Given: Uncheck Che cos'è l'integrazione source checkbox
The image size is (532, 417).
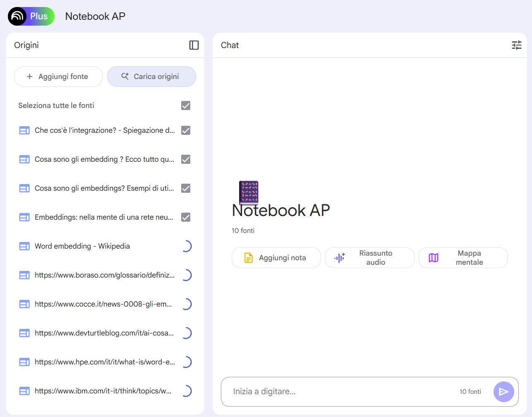Looking at the screenshot, I should coord(186,130).
